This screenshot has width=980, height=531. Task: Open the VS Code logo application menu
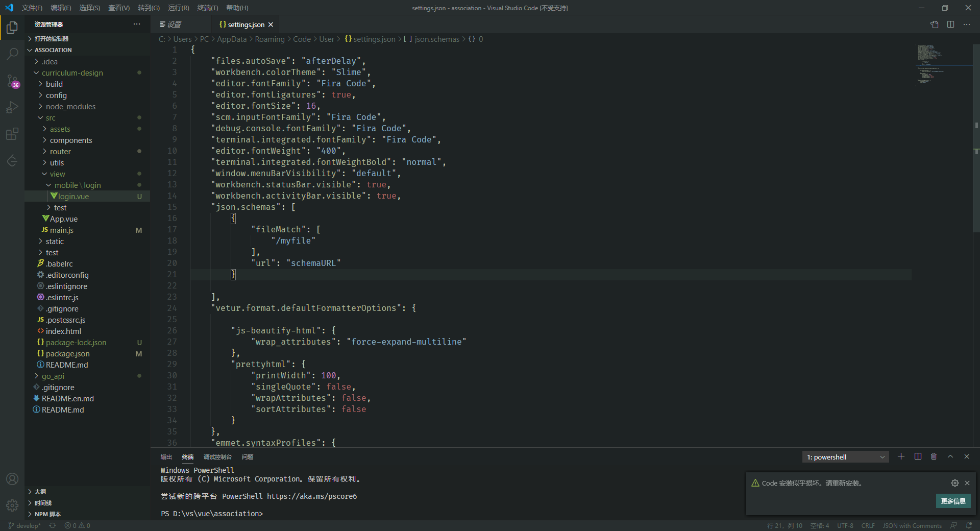click(x=9, y=8)
